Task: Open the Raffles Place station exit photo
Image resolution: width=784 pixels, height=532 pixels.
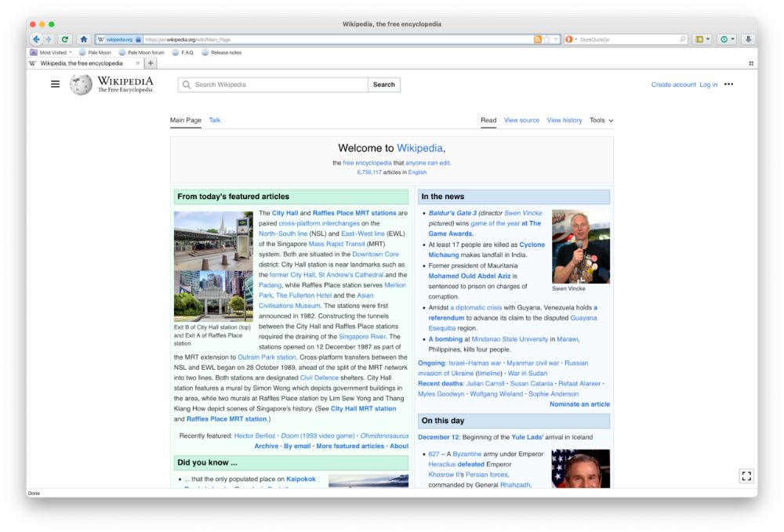Action: coord(213,296)
